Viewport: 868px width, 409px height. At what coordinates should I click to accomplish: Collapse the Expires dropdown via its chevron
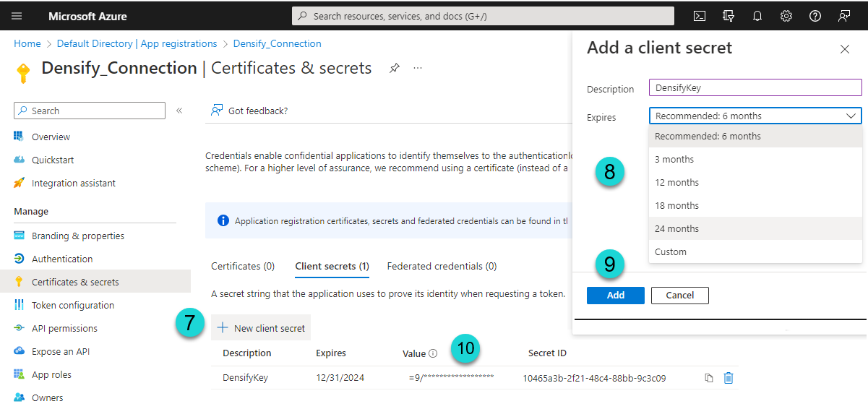click(x=851, y=116)
